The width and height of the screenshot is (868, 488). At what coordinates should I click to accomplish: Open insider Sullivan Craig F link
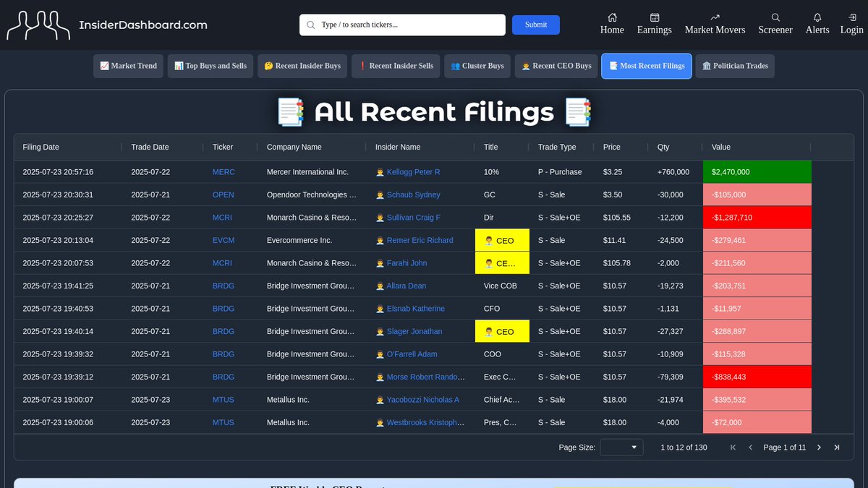(x=414, y=218)
